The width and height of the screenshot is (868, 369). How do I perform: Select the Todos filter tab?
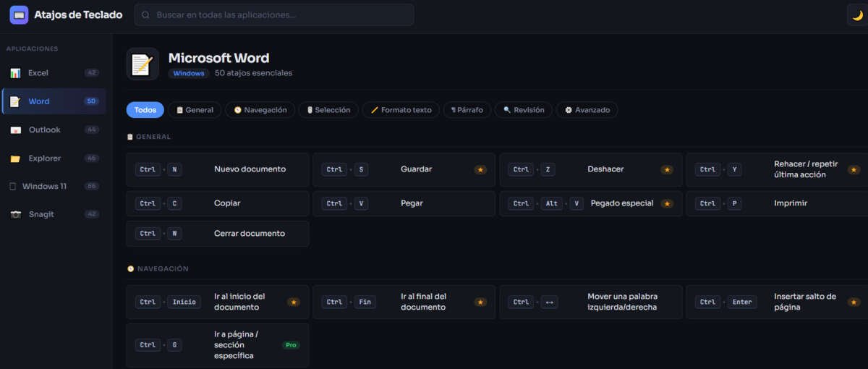(x=145, y=110)
